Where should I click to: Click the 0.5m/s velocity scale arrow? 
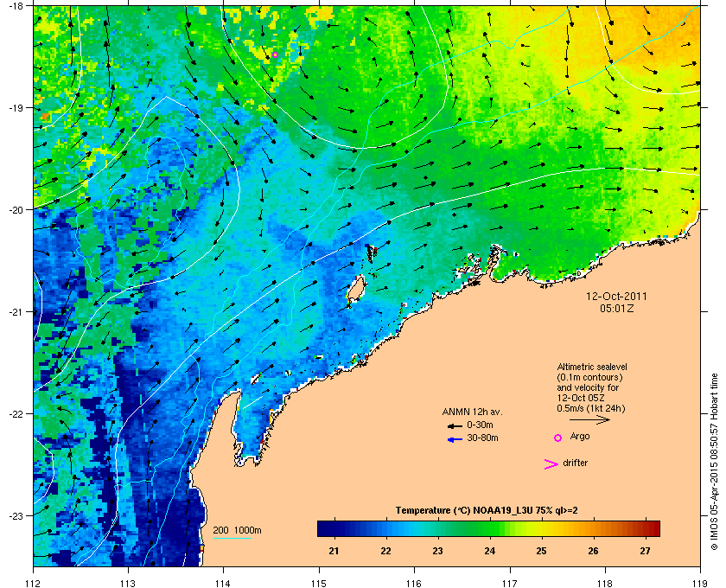tap(589, 420)
